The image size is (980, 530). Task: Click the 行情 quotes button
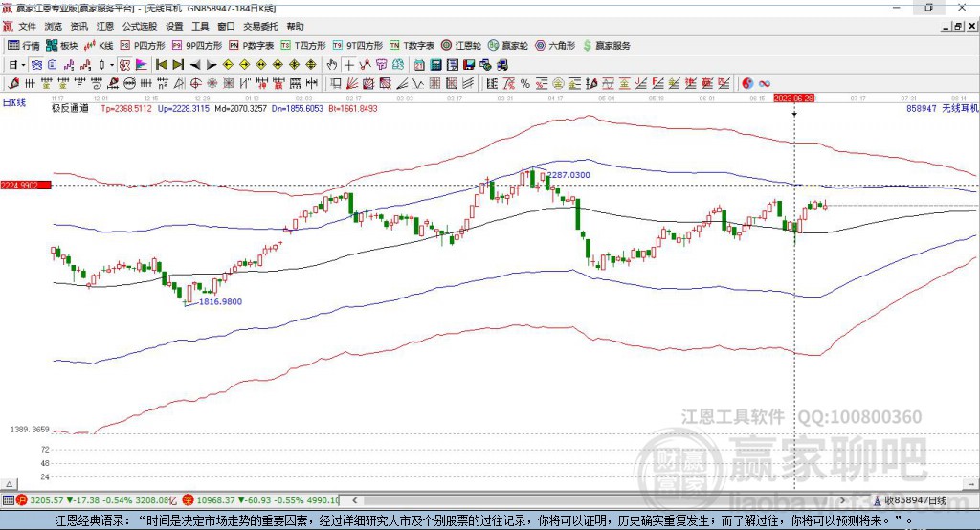(x=23, y=46)
